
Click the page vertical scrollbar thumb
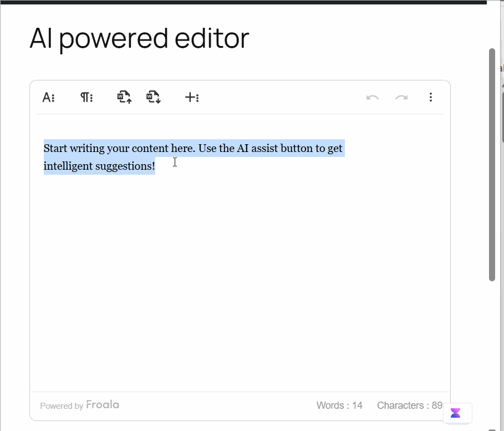[492, 165]
